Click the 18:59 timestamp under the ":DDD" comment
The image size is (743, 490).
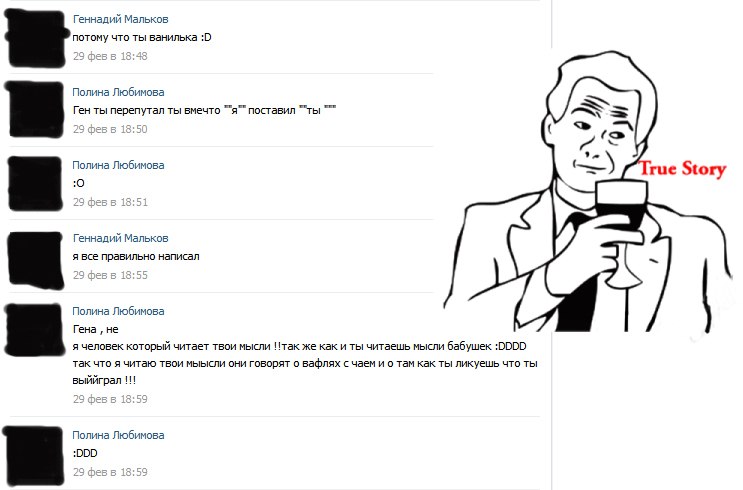(x=110, y=472)
